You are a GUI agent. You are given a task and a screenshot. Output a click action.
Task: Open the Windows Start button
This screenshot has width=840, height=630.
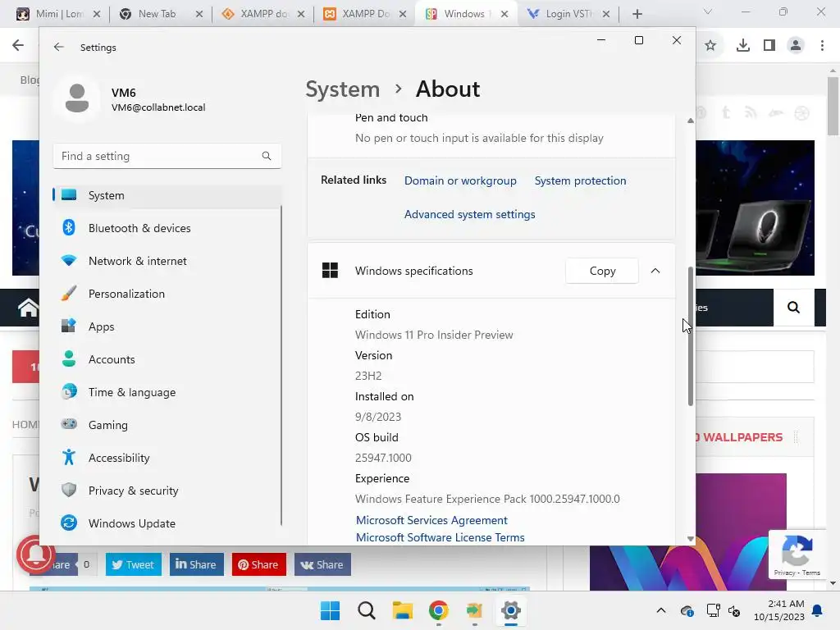330,610
